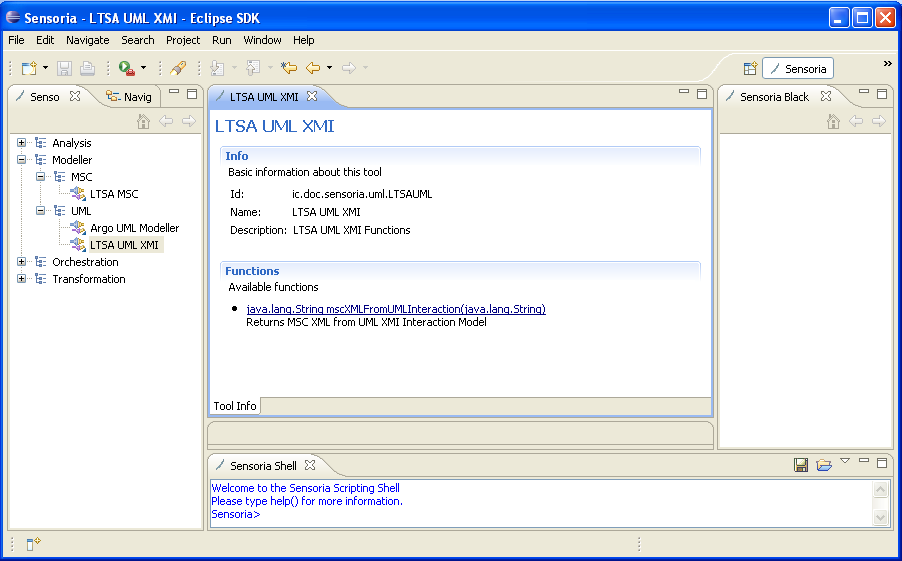Click shell scrollbar down arrow
This screenshot has height=561, width=902.
click(x=880, y=518)
